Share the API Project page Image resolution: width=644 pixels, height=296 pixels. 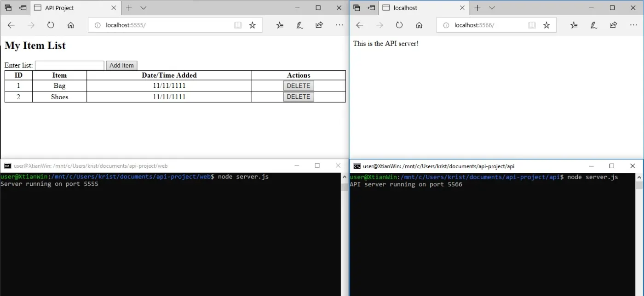pyautogui.click(x=319, y=25)
